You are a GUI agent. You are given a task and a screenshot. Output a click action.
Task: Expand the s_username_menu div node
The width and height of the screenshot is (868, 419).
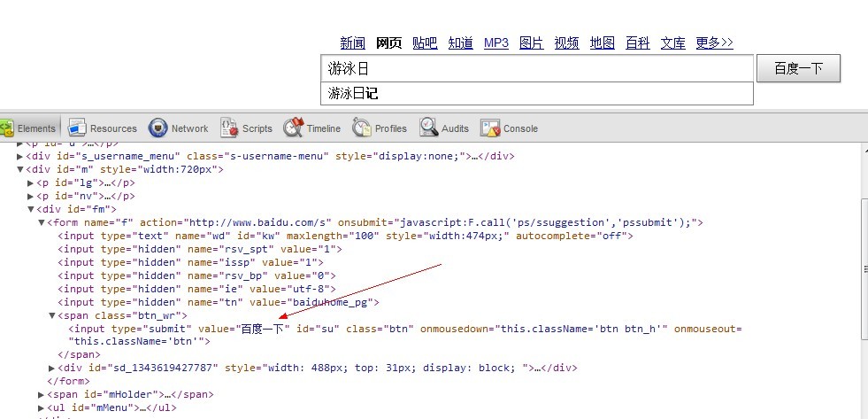[x=20, y=156]
